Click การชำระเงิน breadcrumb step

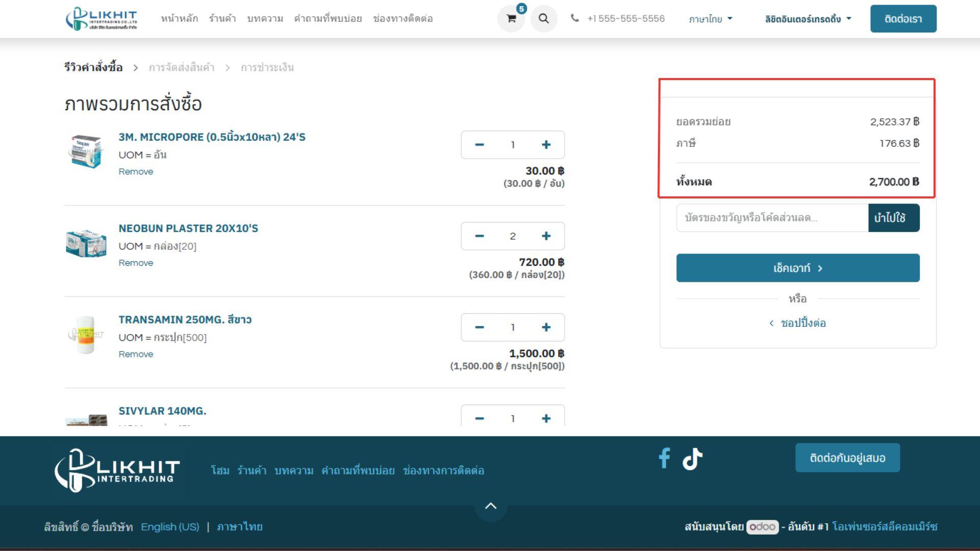(x=267, y=67)
